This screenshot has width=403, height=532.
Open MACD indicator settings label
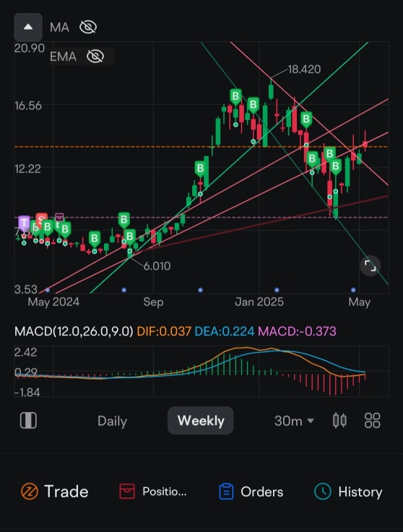pos(74,331)
